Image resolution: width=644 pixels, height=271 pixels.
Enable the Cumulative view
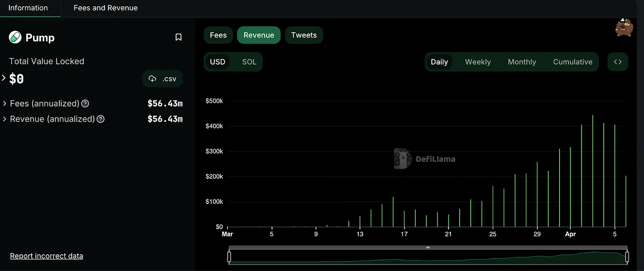coord(572,62)
